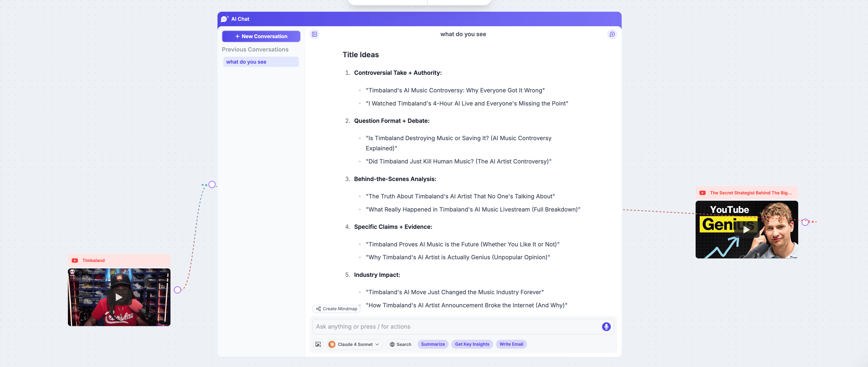Click 'Behind-the-Scenes Analysis:' heading

(395, 179)
